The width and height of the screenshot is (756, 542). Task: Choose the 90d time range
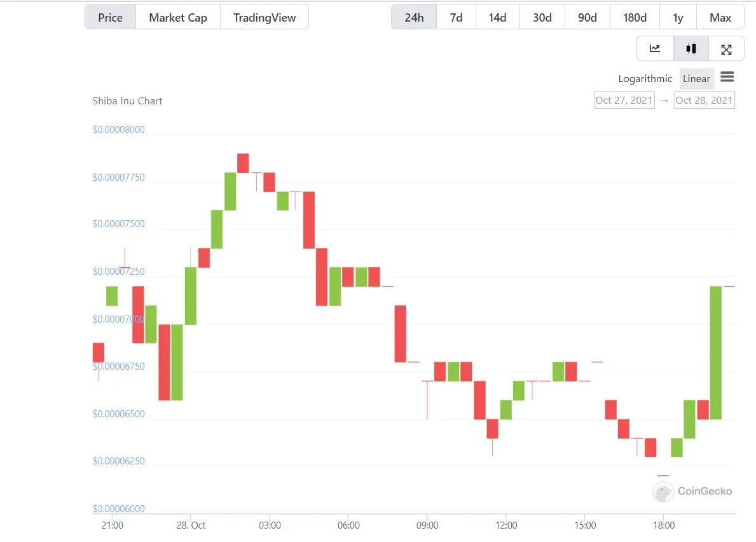pos(588,17)
